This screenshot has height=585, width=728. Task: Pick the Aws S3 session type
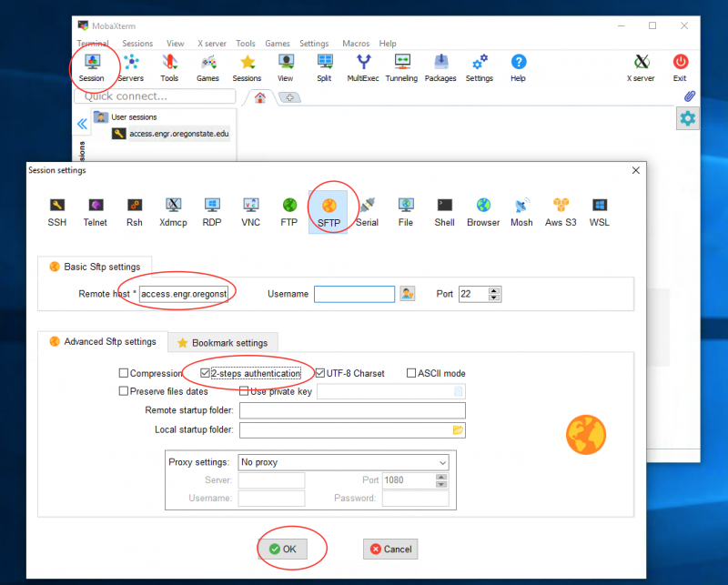pos(561,210)
